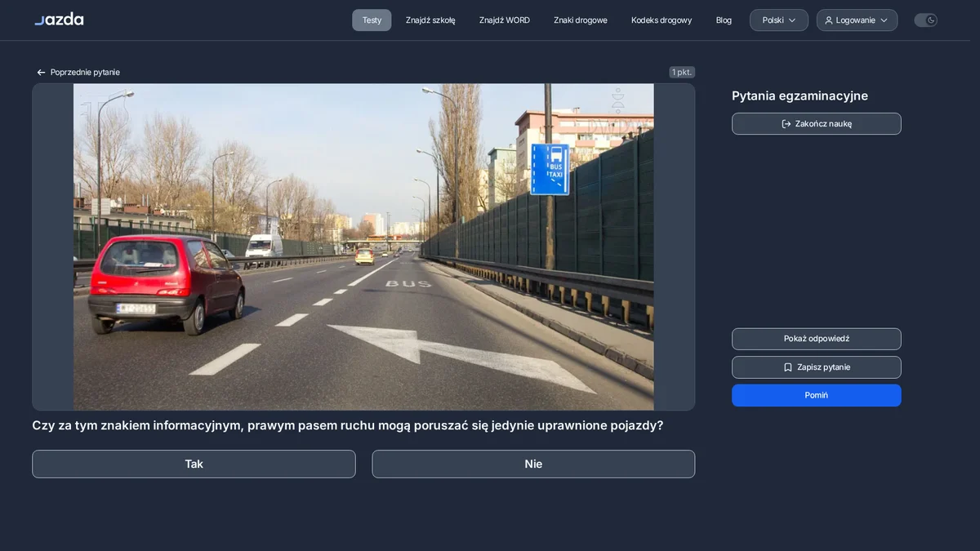Open Kodeks drogowy page

[x=661, y=20]
